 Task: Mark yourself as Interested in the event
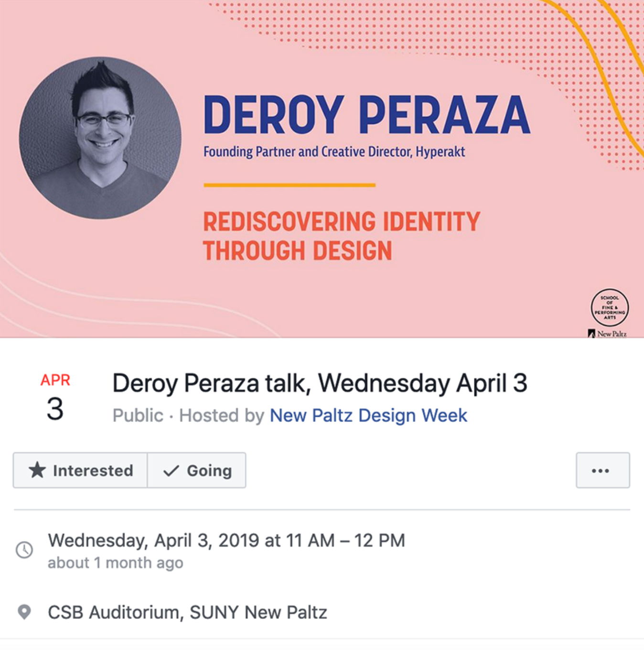(80, 470)
